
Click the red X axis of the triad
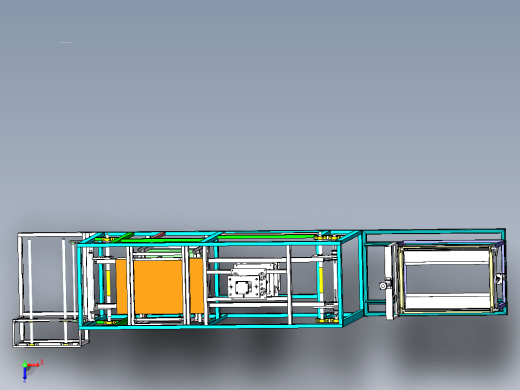[x=33, y=365]
